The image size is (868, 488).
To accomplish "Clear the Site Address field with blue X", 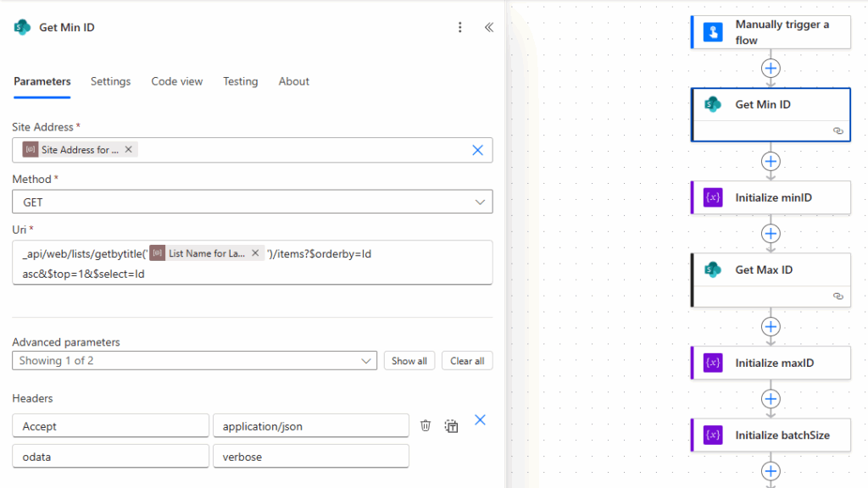I will tap(477, 150).
